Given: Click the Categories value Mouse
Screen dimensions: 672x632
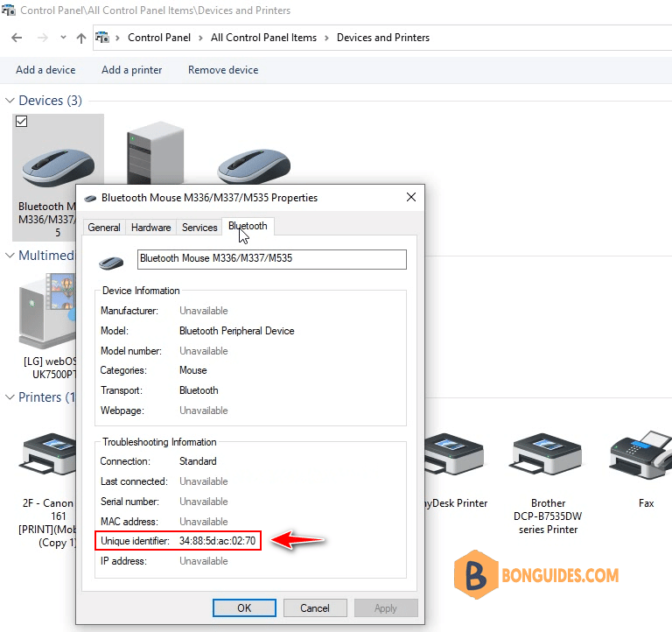Looking at the screenshot, I should click(x=192, y=370).
